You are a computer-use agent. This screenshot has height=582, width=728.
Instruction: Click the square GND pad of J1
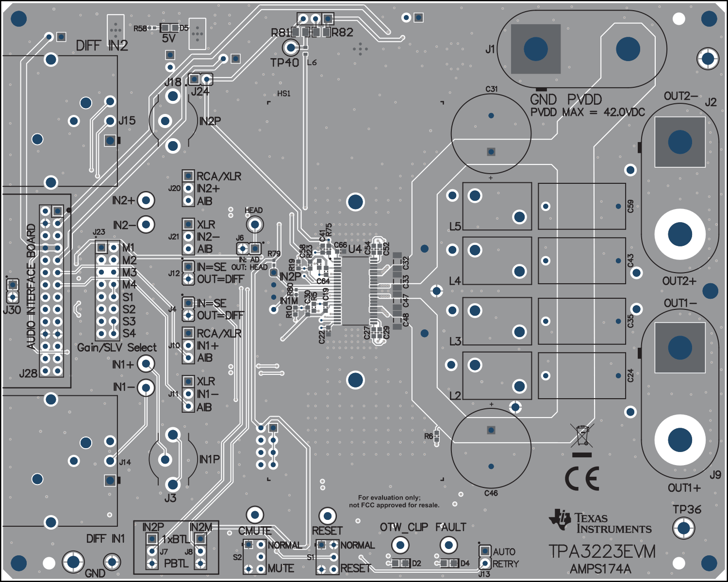536,49
